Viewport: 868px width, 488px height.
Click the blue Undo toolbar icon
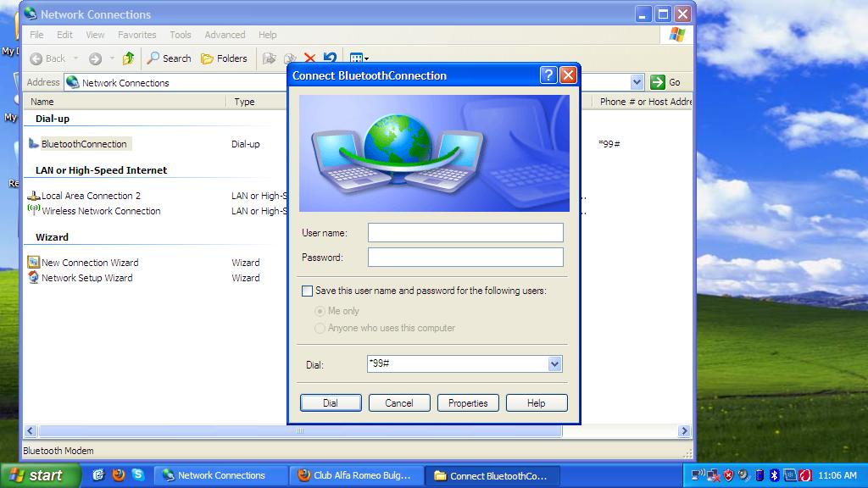(x=331, y=58)
